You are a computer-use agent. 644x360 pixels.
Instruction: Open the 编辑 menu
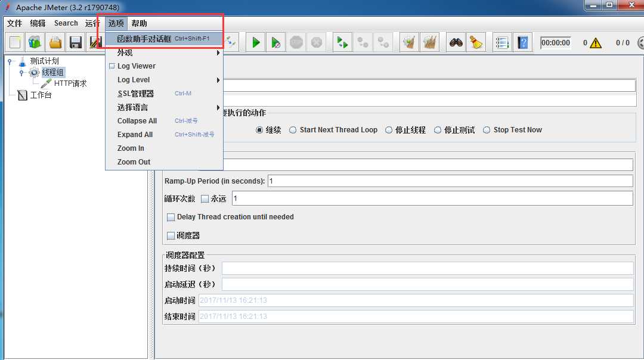[x=38, y=23]
